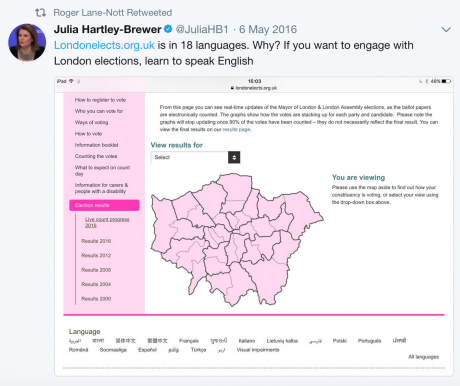Click the iPad Wi-Fi status icon
This screenshot has height=386, width=460.
point(71,81)
